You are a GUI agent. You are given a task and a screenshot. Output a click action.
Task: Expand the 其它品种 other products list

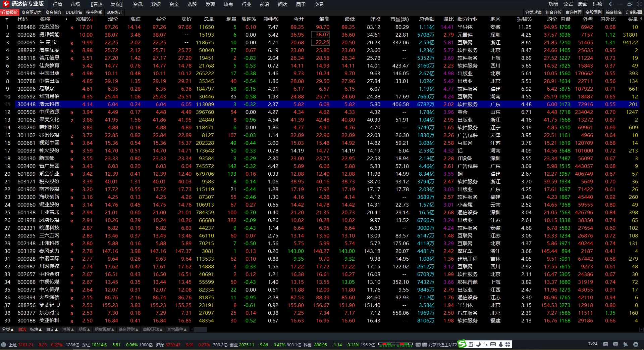point(177,330)
